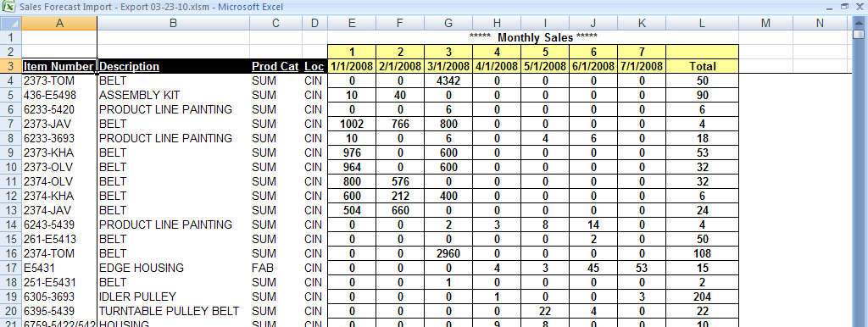868x327 pixels.
Task: Select item number cell '2374-TOM'
Action: click(59, 253)
